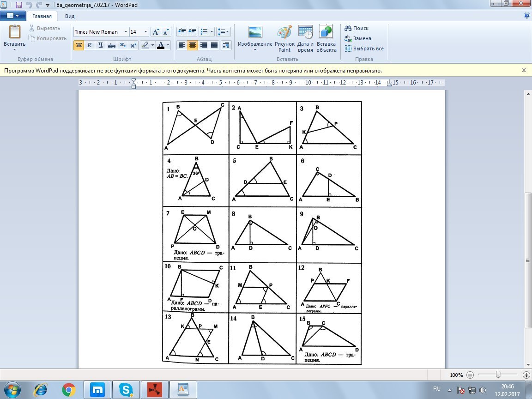Increase font size with grow font button
Screen dimensions: 532x399
click(156, 32)
